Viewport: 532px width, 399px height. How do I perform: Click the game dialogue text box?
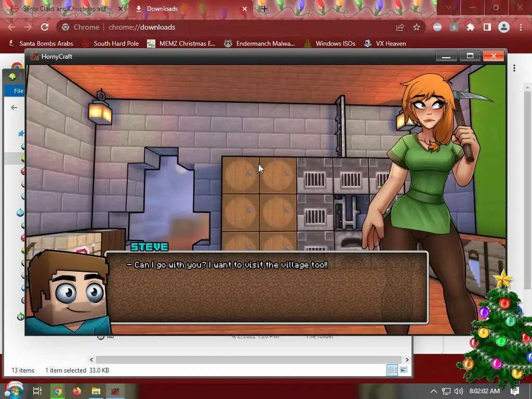pyautogui.click(x=267, y=287)
